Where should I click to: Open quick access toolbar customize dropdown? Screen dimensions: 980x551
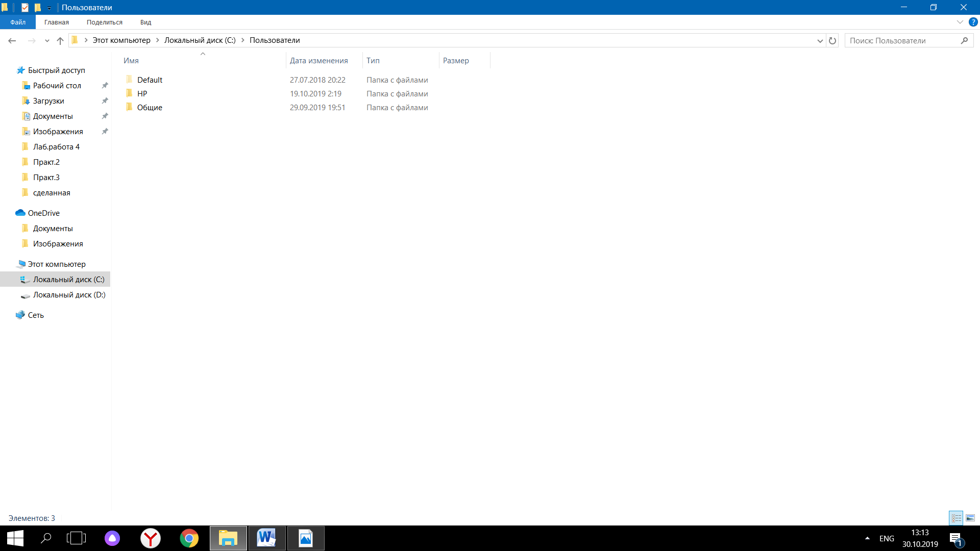(x=49, y=8)
